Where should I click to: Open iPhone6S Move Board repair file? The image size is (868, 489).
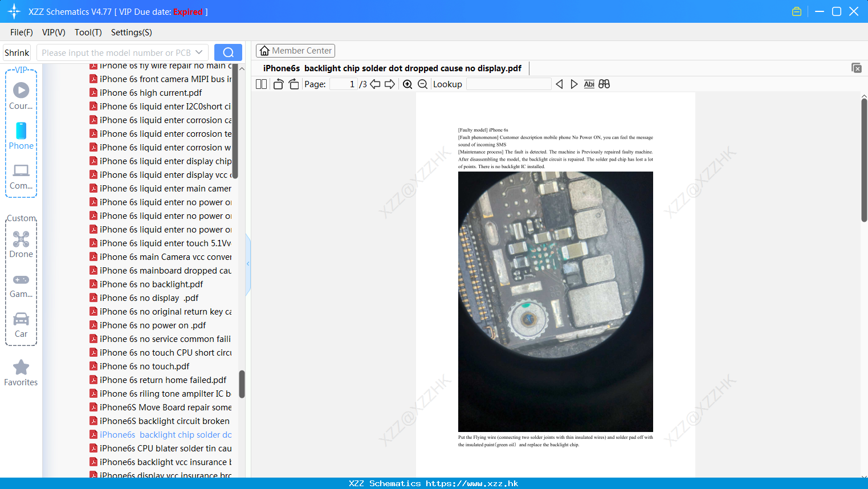161,407
